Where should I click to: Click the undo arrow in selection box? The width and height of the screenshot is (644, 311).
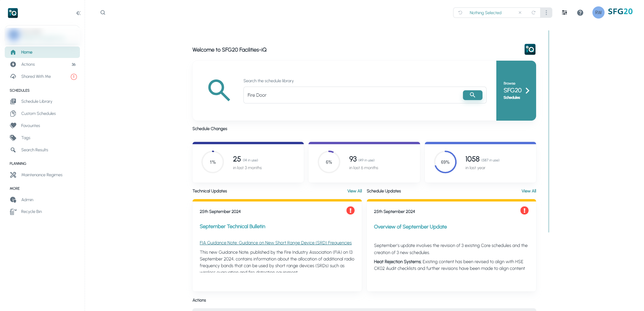click(460, 13)
